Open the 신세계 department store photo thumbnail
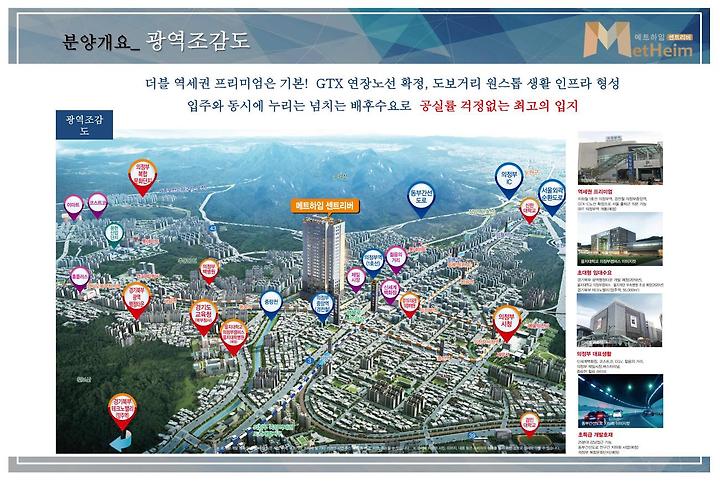Viewport: 720px width, 481px height. tap(620, 320)
